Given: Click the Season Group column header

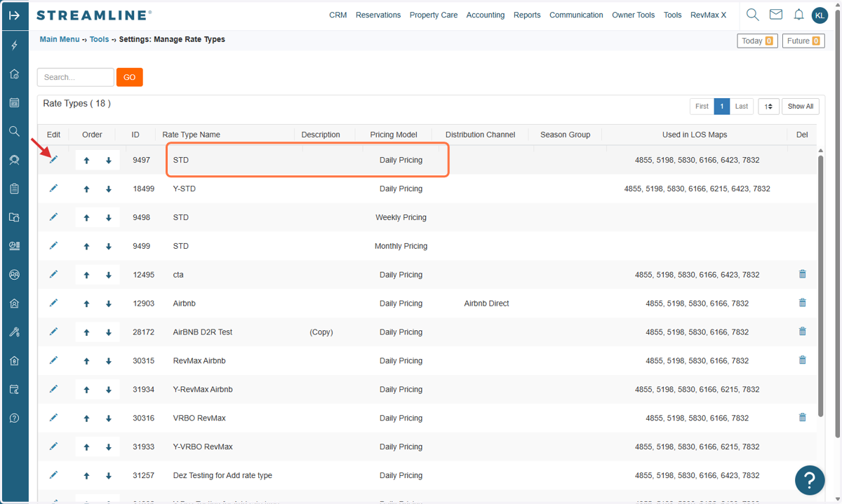Looking at the screenshot, I should pos(566,135).
